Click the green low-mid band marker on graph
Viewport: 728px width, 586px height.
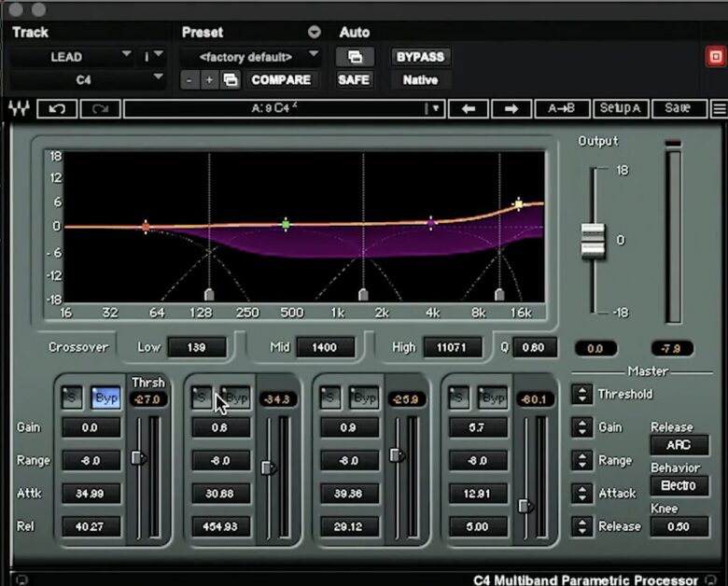[x=286, y=225]
